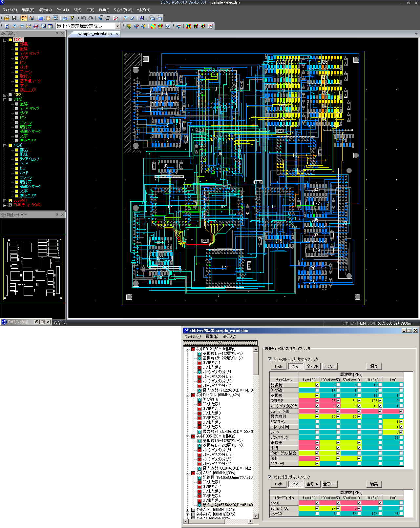Collapse the 3(P3) layer tree node

(x=5, y=100)
